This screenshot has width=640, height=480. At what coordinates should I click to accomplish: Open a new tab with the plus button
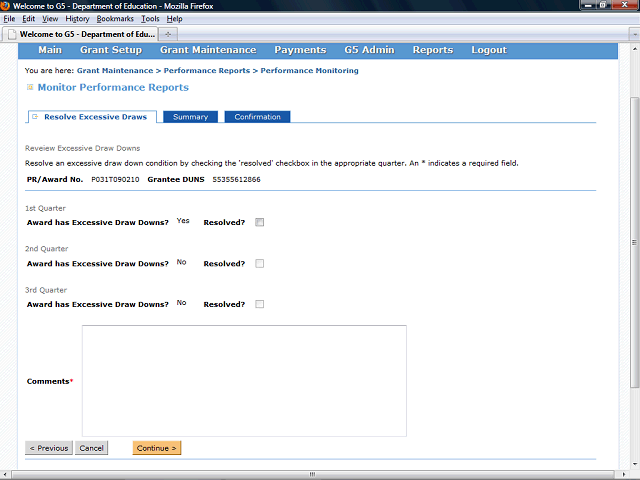(168, 34)
